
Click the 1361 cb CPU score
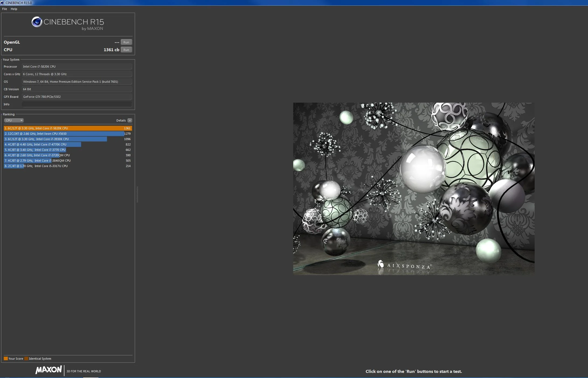(x=111, y=50)
